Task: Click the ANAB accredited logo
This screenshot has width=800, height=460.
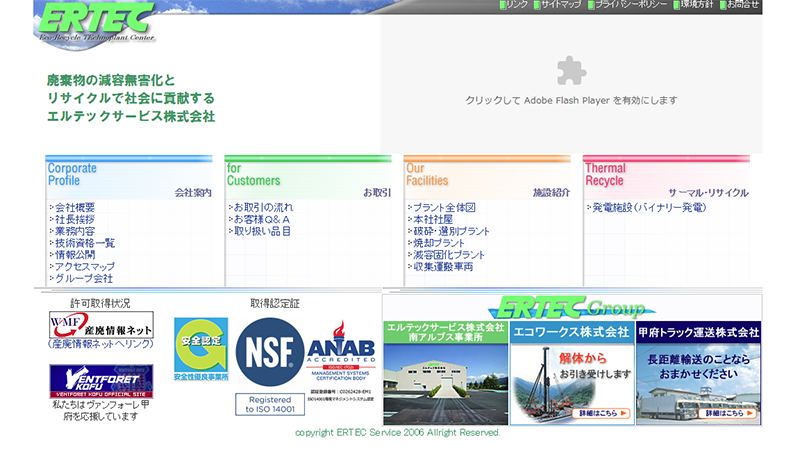Action: [341, 350]
